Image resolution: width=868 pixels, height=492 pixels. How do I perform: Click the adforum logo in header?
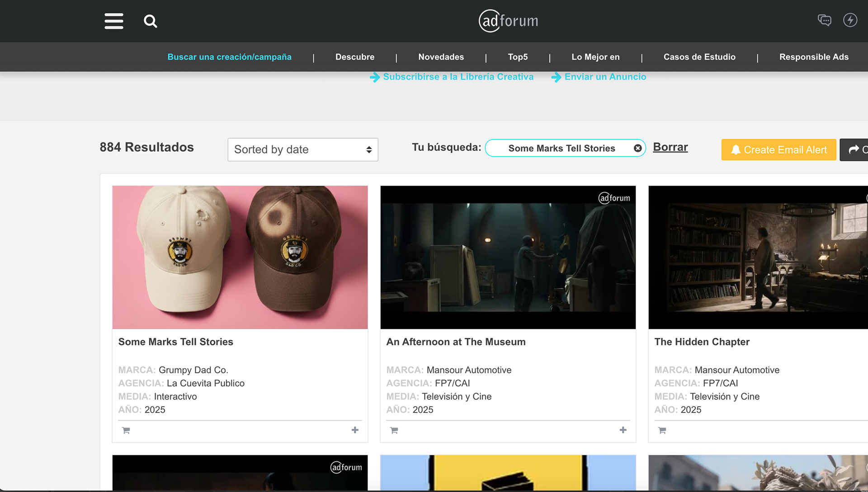coord(508,21)
